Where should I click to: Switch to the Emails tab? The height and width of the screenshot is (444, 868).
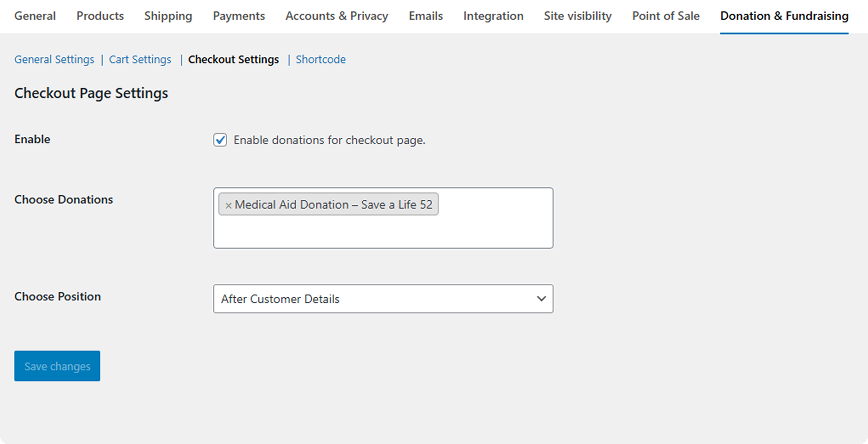click(x=426, y=16)
